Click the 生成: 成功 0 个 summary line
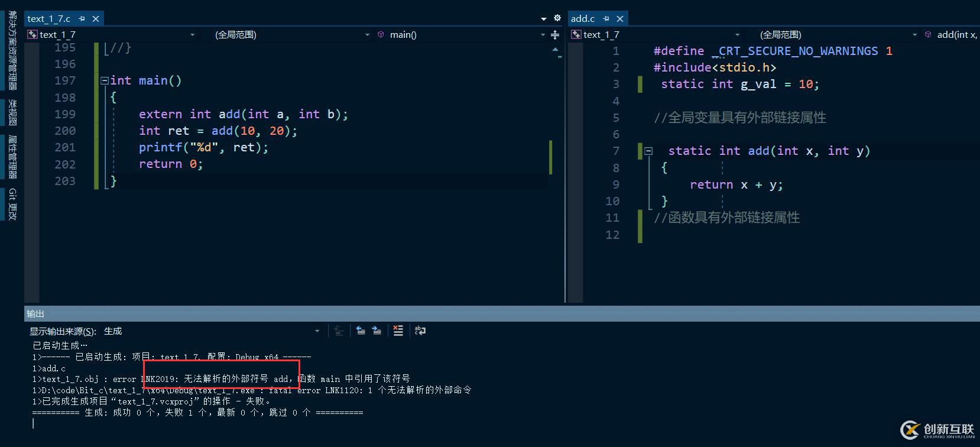Viewport: 980px width, 447px height. [197, 413]
